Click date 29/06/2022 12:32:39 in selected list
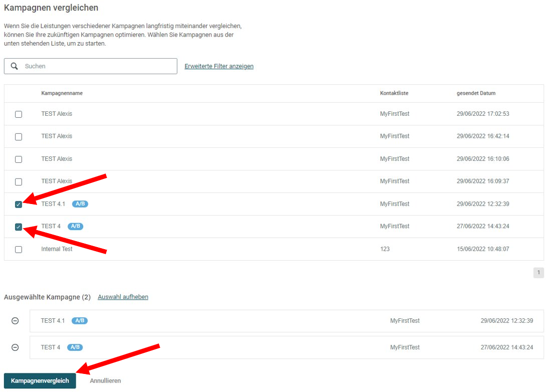549x392 pixels. (x=507, y=321)
